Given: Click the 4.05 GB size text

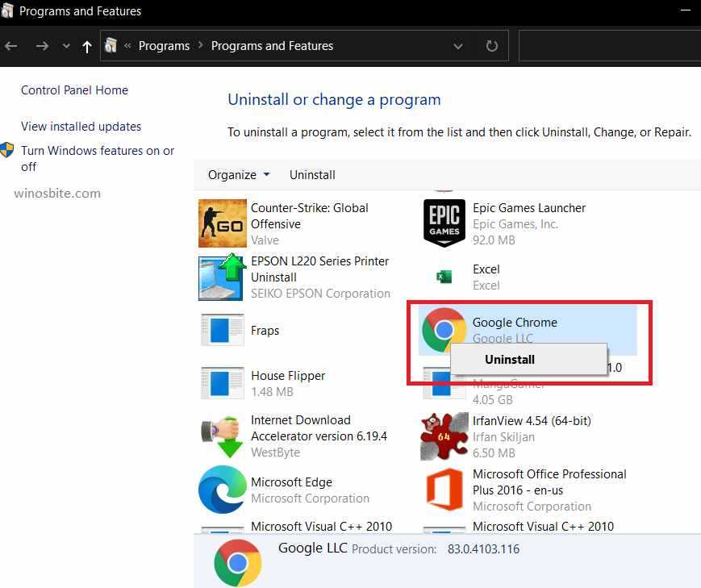Looking at the screenshot, I should [x=493, y=400].
